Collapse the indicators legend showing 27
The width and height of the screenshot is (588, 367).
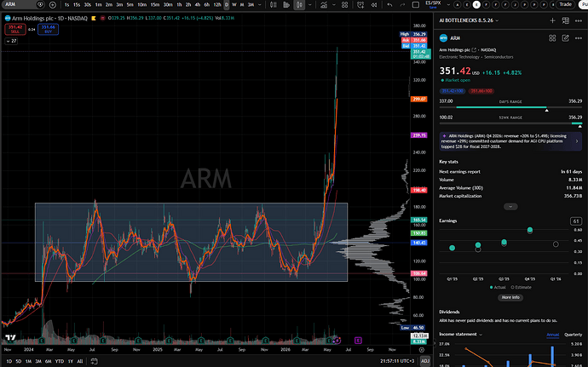[x=11, y=41]
